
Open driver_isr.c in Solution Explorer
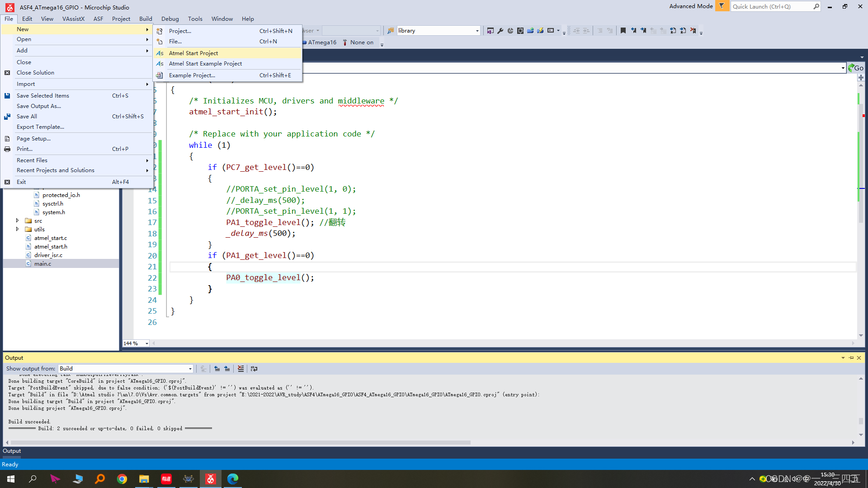tap(48, 255)
